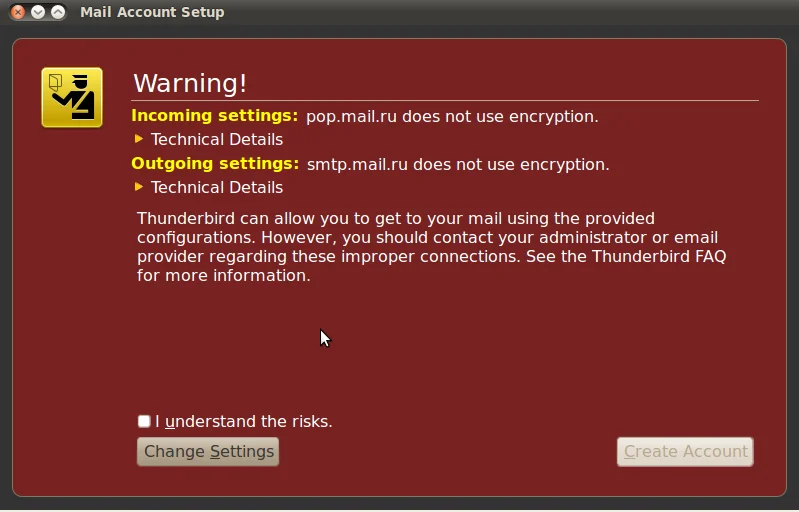Click 'Technical Details' text below Incoming settings
The image size is (799, 512).
[217, 139]
